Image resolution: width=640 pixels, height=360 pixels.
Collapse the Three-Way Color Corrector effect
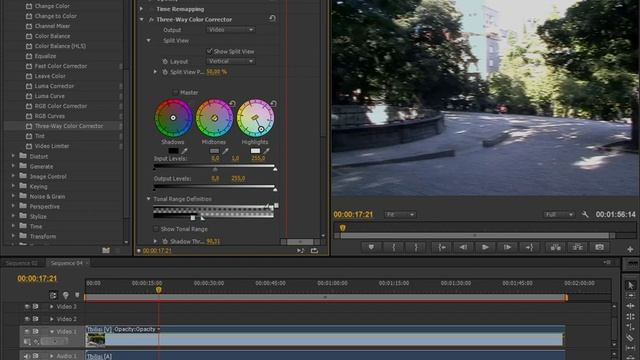(x=142, y=19)
